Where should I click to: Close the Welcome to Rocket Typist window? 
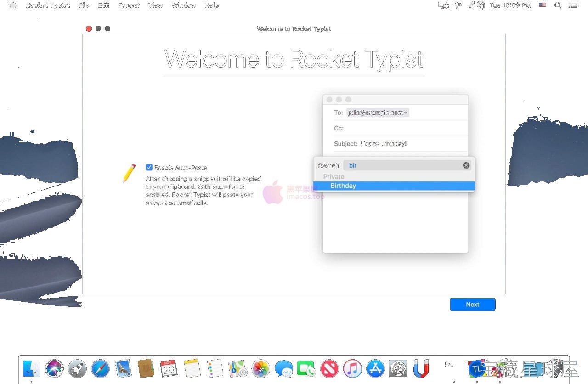click(89, 28)
